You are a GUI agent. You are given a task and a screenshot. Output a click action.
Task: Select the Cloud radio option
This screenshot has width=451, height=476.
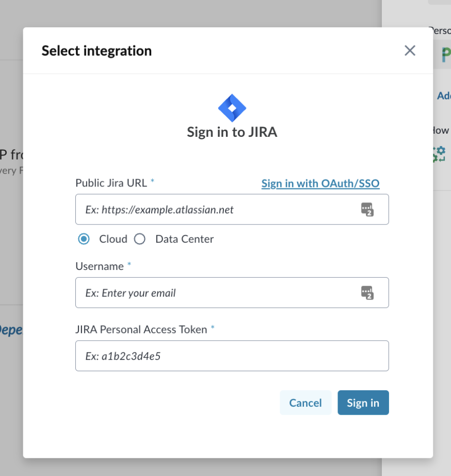pos(84,239)
